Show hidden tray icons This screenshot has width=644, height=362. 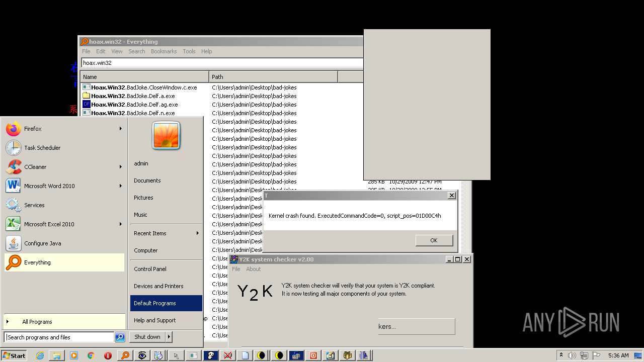coord(561,355)
